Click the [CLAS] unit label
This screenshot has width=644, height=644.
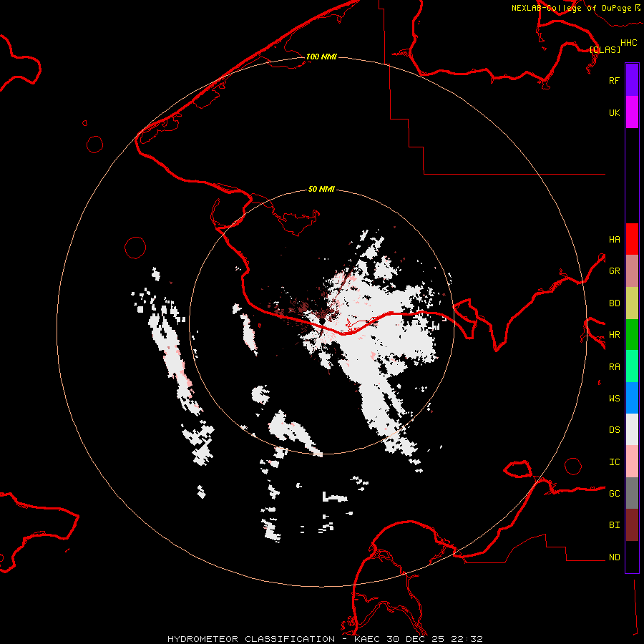(x=605, y=49)
